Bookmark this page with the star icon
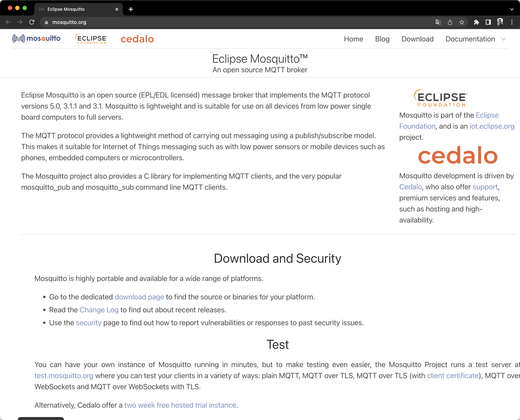This screenshot has width=520, height=420. coord(462,22)
